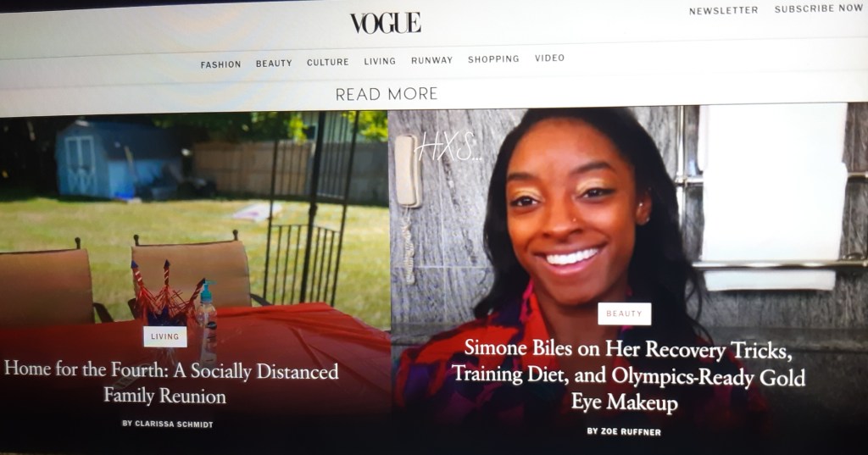Viewport: 868px width, 455px height.
Task: Open Home for the Fourth article headline
Action: click(170, 382)
